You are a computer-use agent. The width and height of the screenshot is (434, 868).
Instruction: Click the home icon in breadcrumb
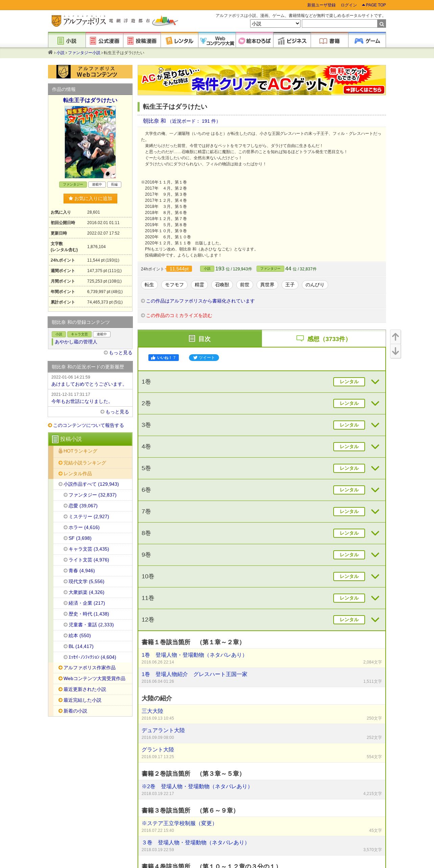pos(50,52)
